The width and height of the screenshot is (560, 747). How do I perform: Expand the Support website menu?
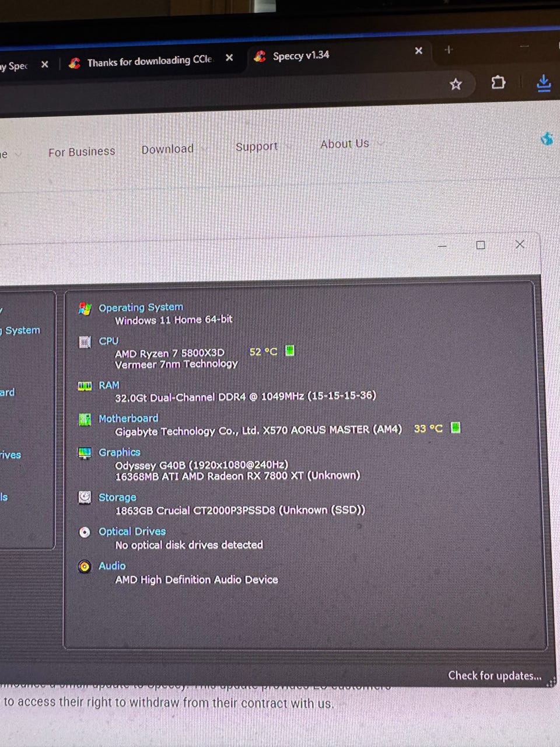257,146
